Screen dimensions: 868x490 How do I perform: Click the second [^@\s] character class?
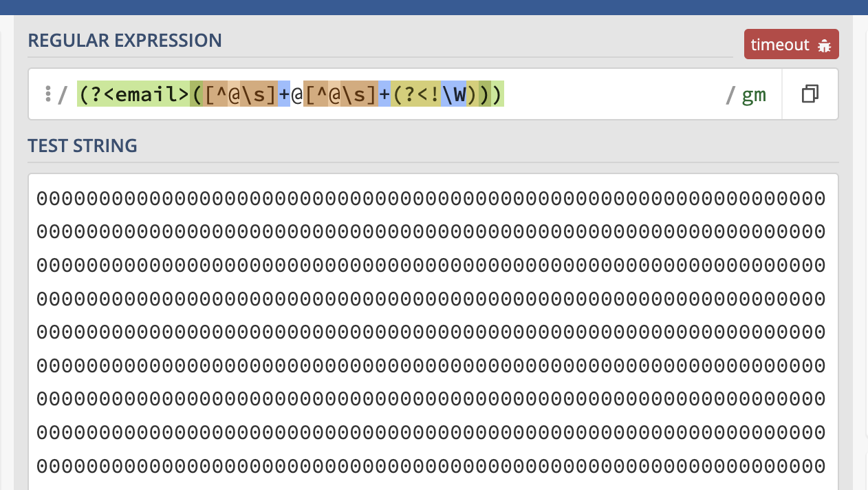(340, 94)
